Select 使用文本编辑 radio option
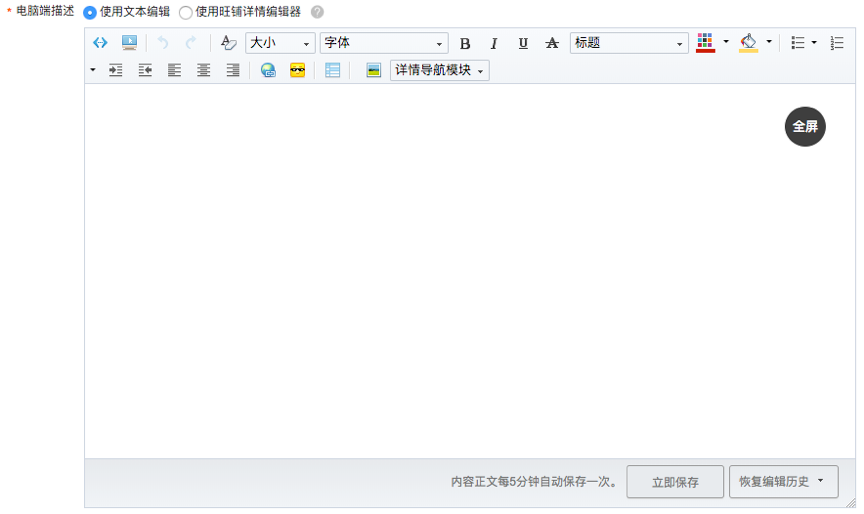 pos(90,12)
